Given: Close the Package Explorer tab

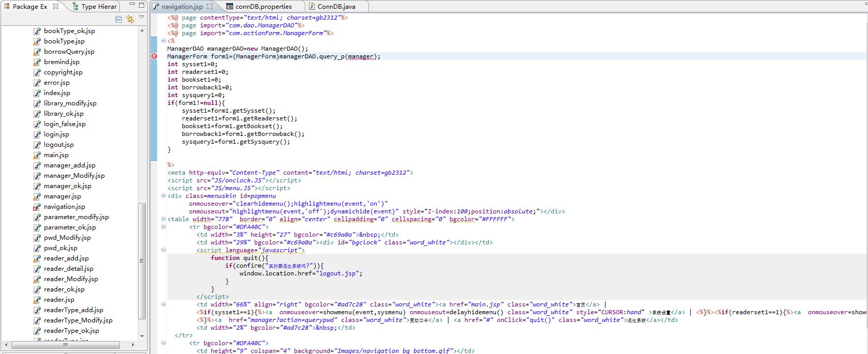Looking at the screenshot, I should pos(56,6).
